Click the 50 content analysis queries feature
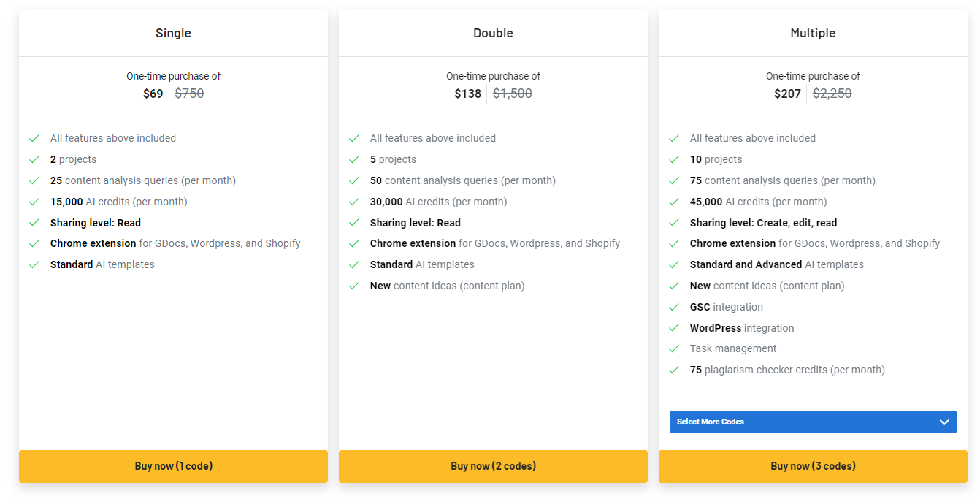This screenshot has height=499, width=980. coord(462,180)
